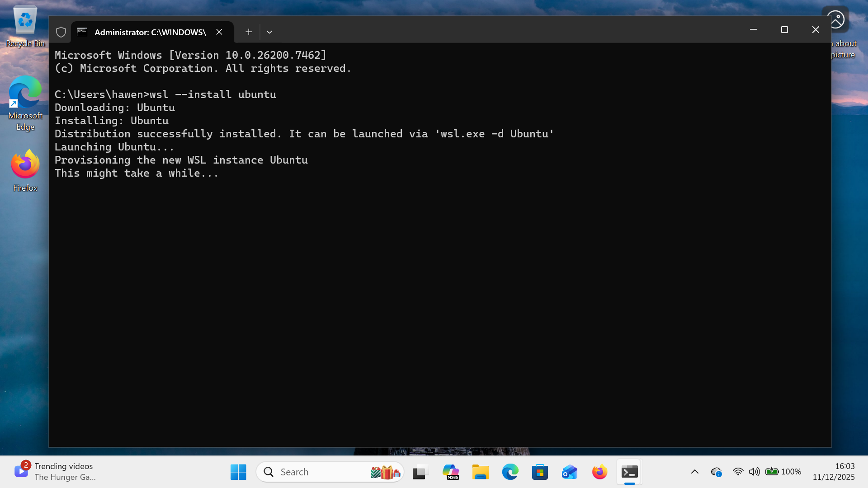Launch Firefox from the taskbar
The width and height of the screenshot is (868, 488).
point(599,471)
